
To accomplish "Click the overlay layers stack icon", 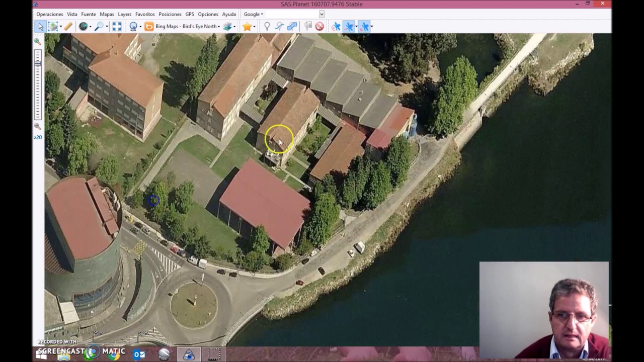I will [x=228, y=26].
